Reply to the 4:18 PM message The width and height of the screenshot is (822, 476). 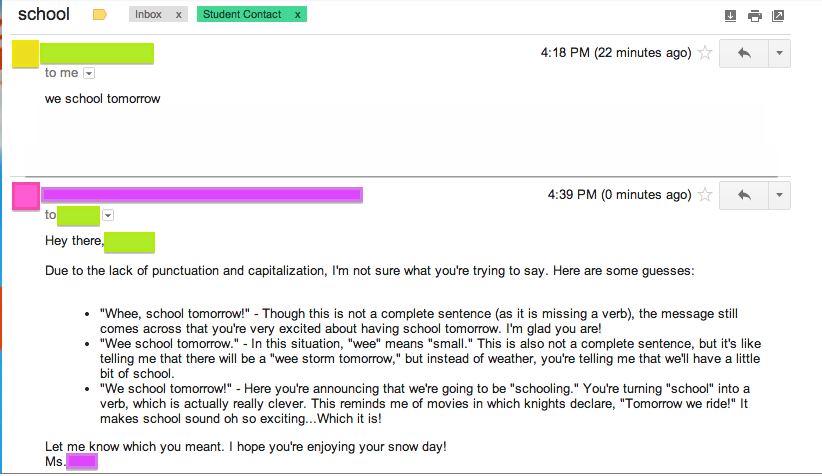click(744, 53)
